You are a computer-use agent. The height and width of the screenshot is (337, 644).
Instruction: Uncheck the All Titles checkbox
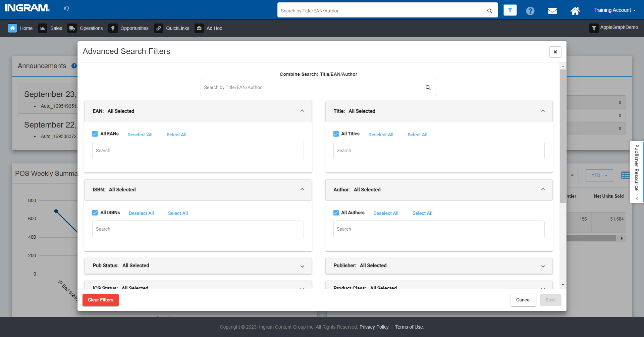point(336,134)
